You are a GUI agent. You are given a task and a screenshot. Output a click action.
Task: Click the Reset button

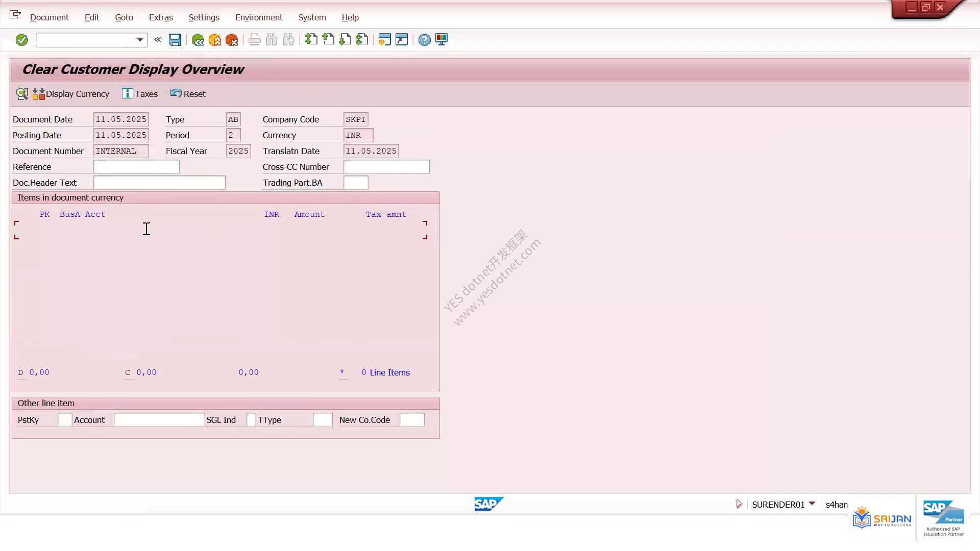[188, 94]
